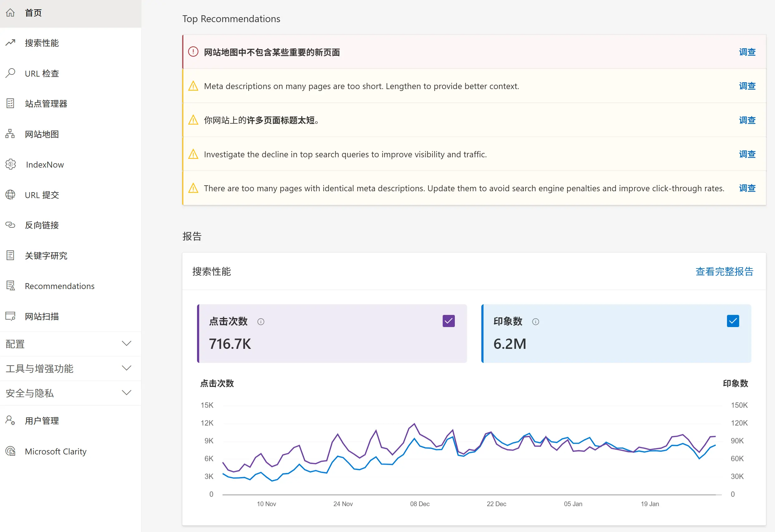Click the 首页 home icon
Viewport: 775px width, 532px height.
10,12
